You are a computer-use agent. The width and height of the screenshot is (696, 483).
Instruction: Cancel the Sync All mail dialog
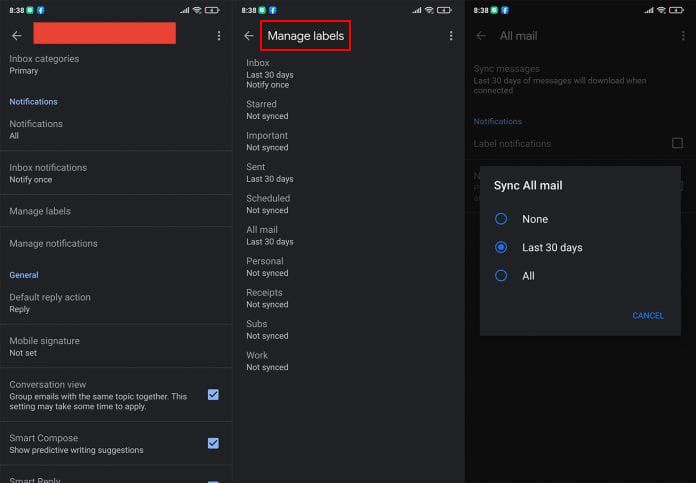point(648,316)
